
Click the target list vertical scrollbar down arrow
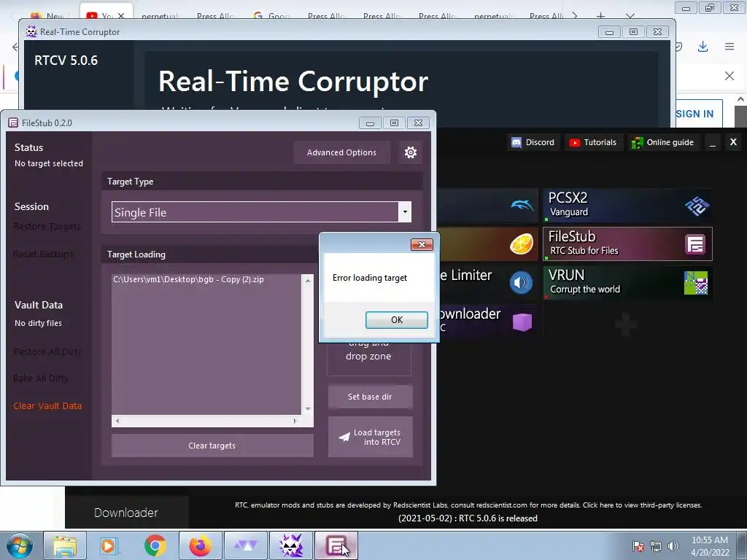click(308, 409)
